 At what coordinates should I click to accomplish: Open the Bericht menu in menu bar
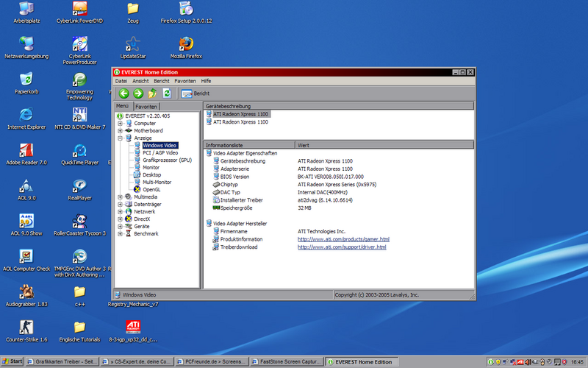pyautogui.click(x=161, y=81)
